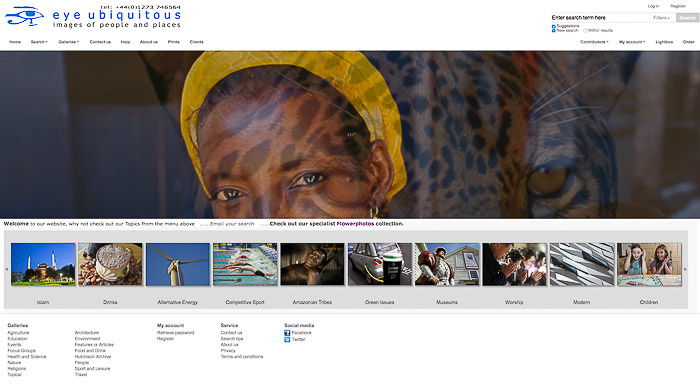Click the Search button
The height and width of the screenshot is (390, 700).
pyautogui.click(x=687, y=18)
